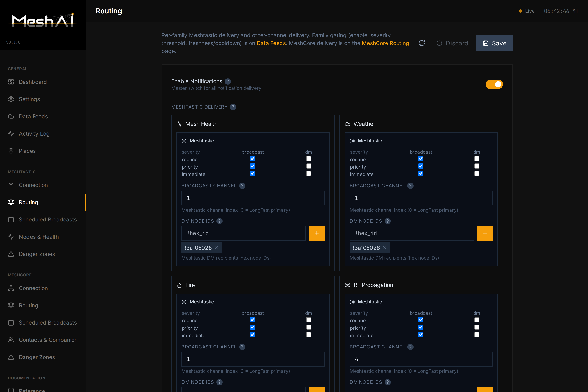The width and height of the screenshot is (588, 392).
Task: Uncheck Weather priority broadcast
Action: [x=421, y=166]
